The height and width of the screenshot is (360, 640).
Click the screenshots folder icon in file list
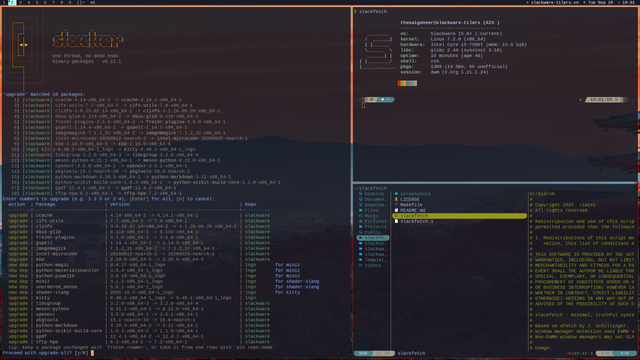396,194
